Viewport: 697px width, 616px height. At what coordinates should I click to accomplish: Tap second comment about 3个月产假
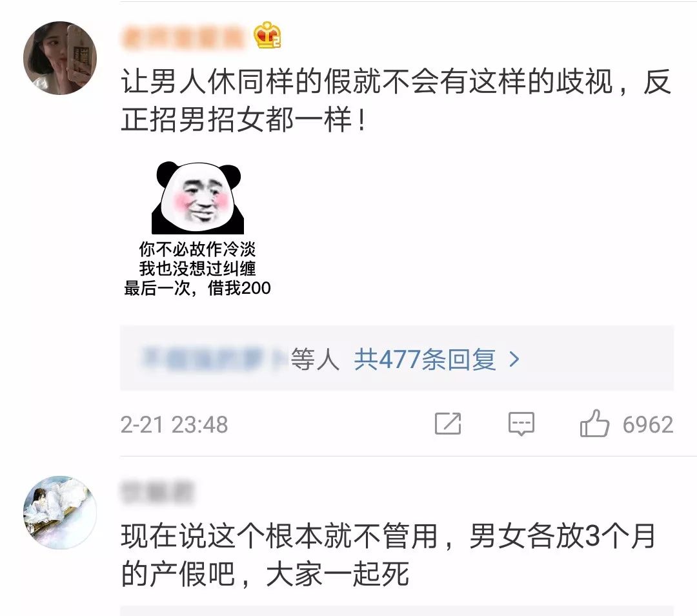click(x=389, y=555)
